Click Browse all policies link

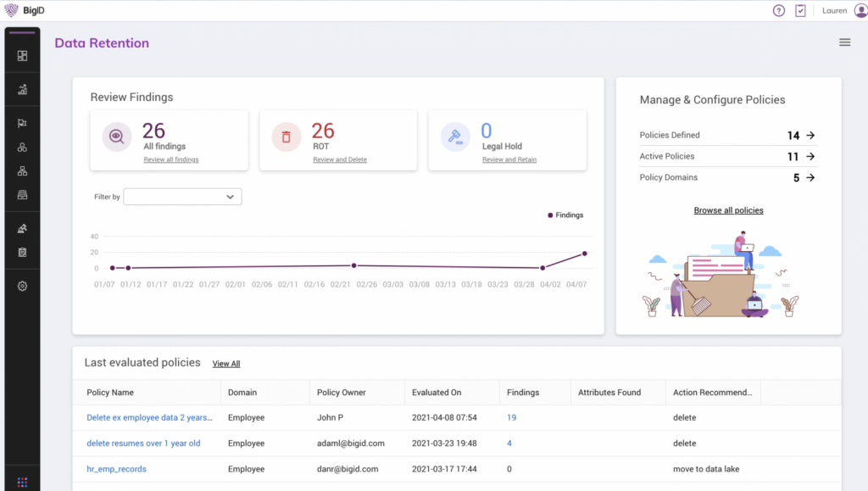point(728,210)
